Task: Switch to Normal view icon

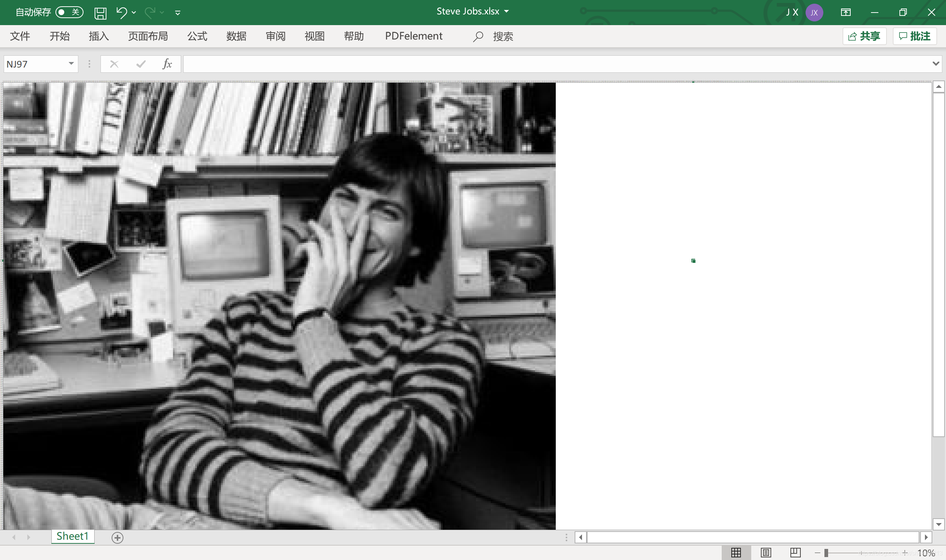Action: (x=736, y=553)
